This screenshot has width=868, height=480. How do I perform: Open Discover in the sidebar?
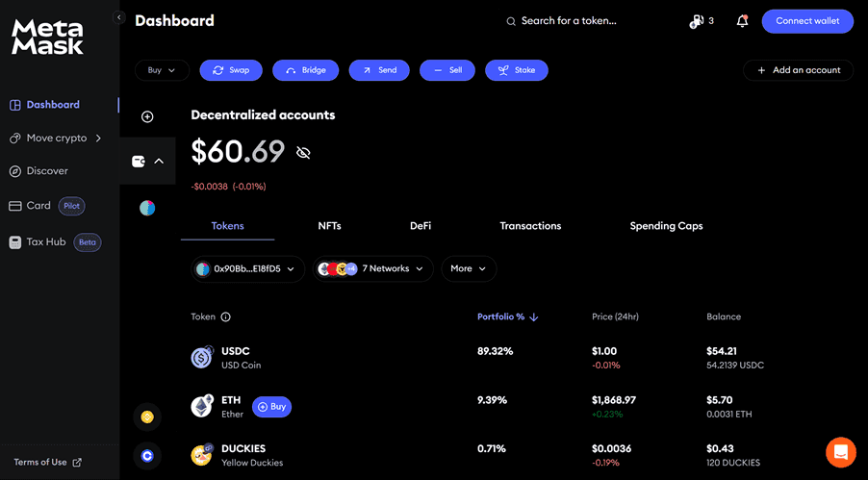(x=47, y=171)
